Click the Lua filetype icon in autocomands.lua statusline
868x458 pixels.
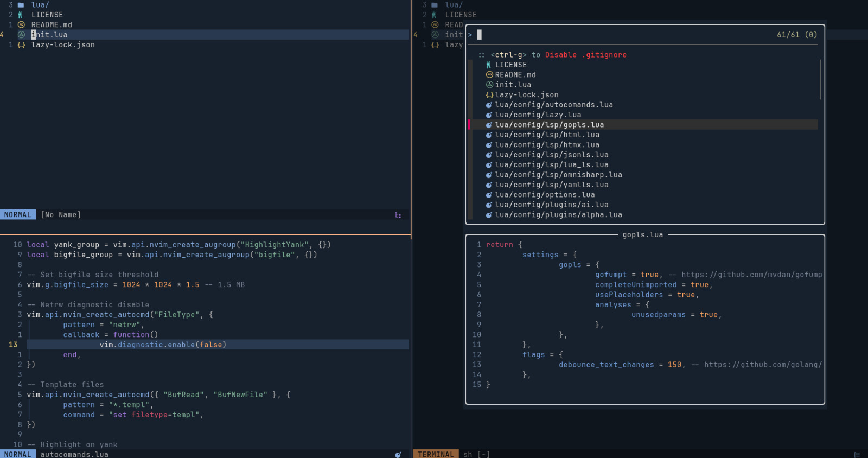click(x=398, y=455)
